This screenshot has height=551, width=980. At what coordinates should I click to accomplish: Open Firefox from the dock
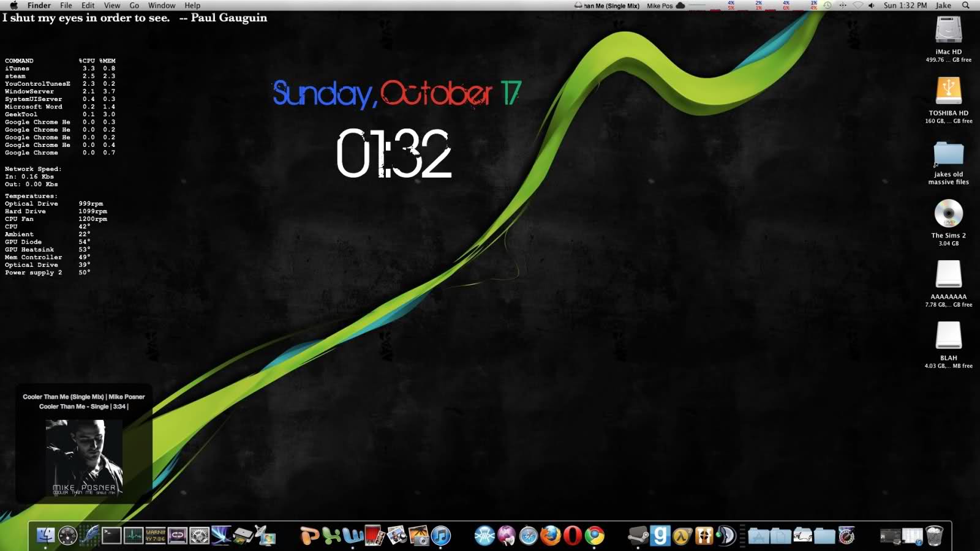tap(550, 536)
